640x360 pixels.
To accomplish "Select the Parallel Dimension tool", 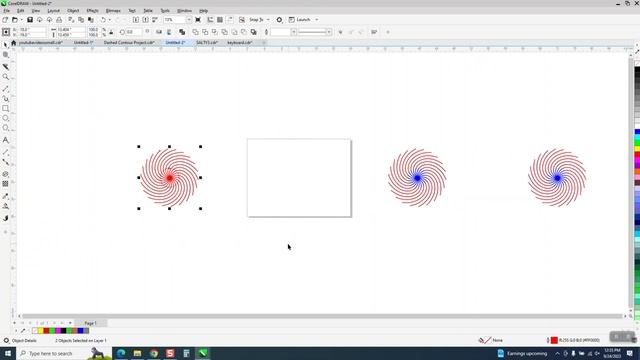I will click(6, 152).
